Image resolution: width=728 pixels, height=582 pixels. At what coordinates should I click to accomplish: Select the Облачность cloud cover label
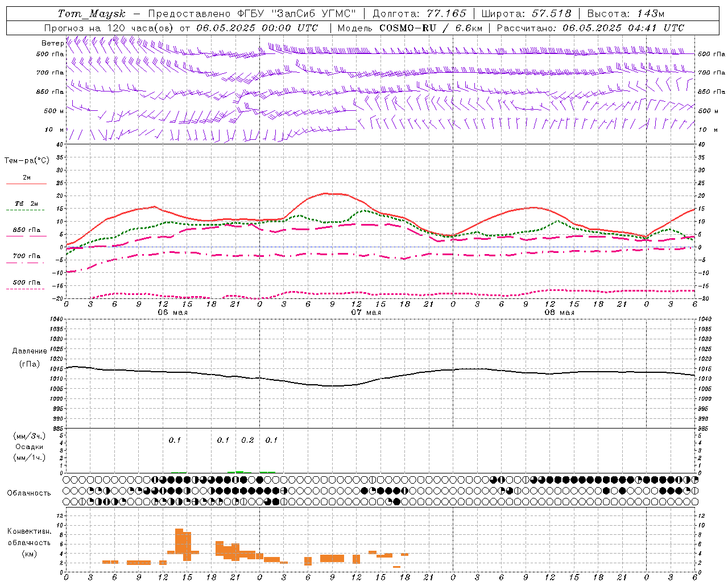point(29,493)
